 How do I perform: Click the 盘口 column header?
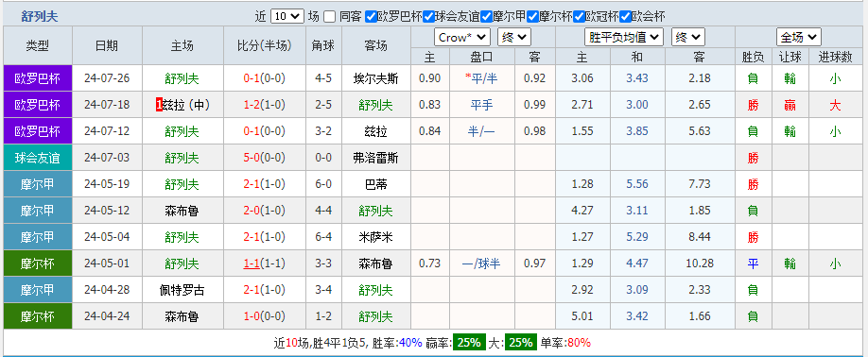tap(481, 57)
